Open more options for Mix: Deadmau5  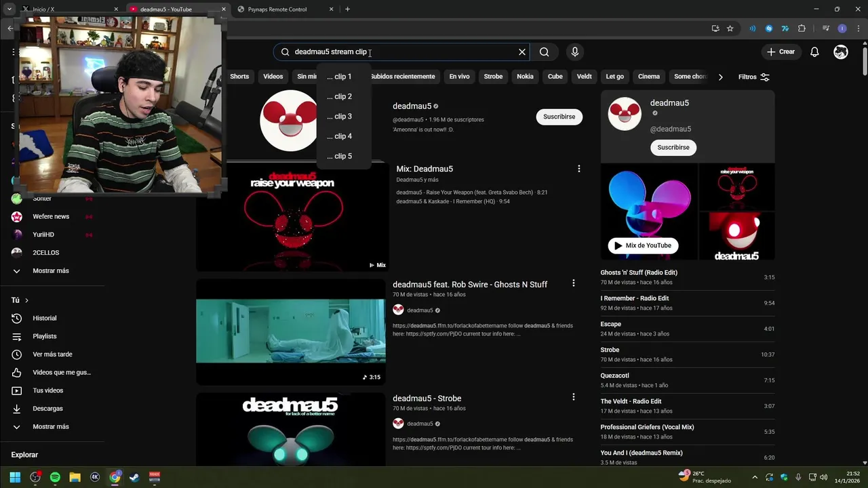tap(578, 169)
